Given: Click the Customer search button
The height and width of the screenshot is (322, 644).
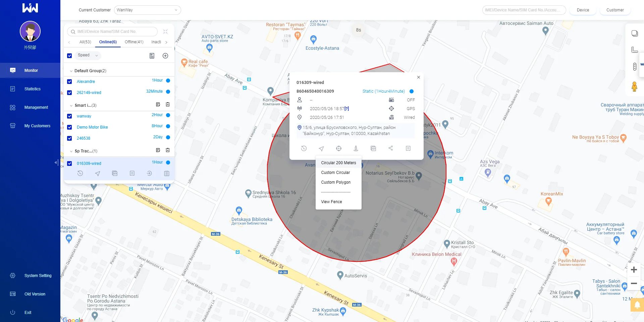Looking at the screenshot, I should [x=615, y=10].
